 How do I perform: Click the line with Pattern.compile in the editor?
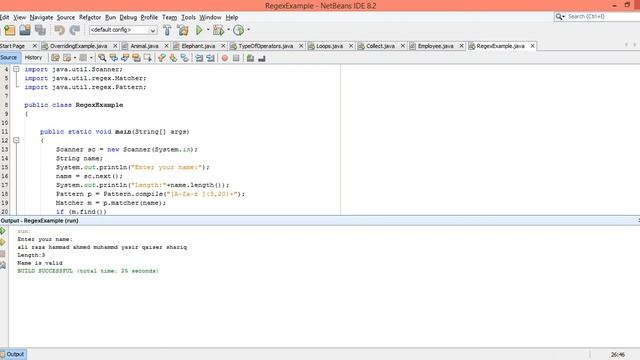pyautogui.click(x=151, y=194)
